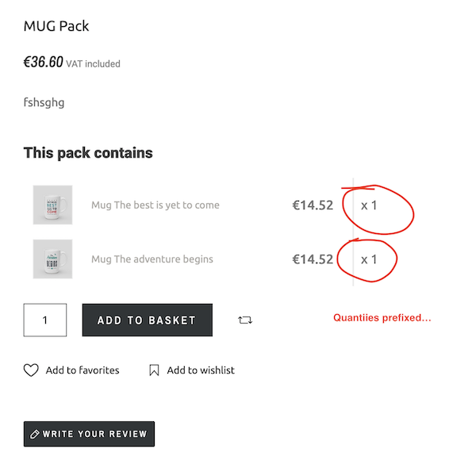476x464 pixels.
Task: Click the WRITE YOUR REVIEW button text
Action: (x=95, y=434)
